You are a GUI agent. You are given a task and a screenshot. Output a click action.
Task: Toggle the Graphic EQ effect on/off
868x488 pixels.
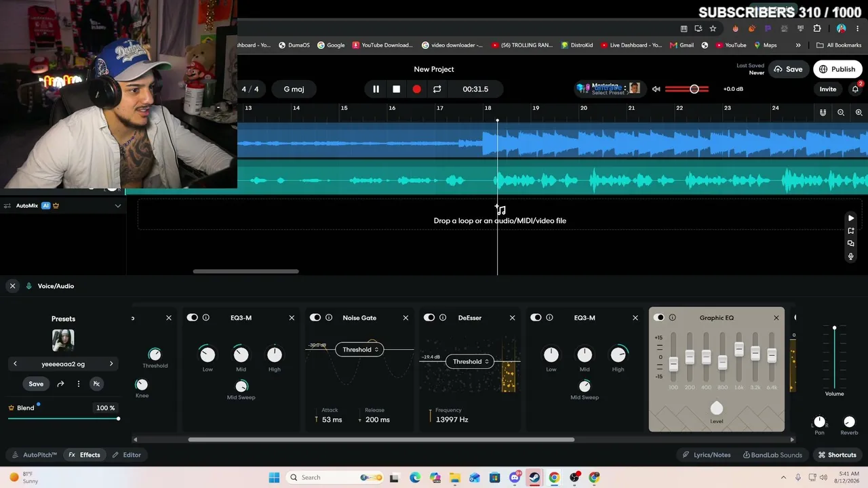click(659, 317)
